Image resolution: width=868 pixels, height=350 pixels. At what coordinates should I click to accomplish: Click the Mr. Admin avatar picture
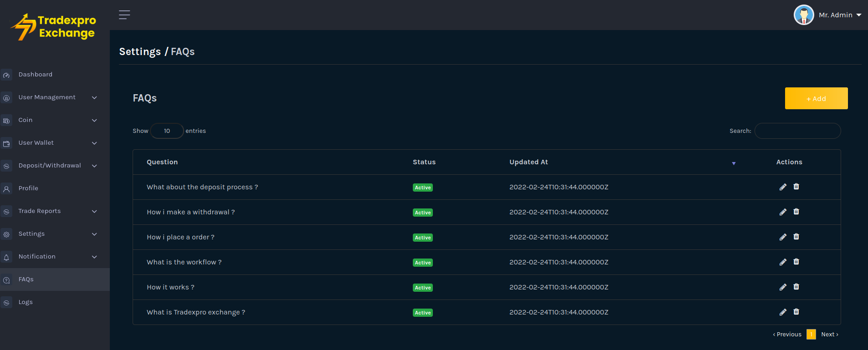804,15
